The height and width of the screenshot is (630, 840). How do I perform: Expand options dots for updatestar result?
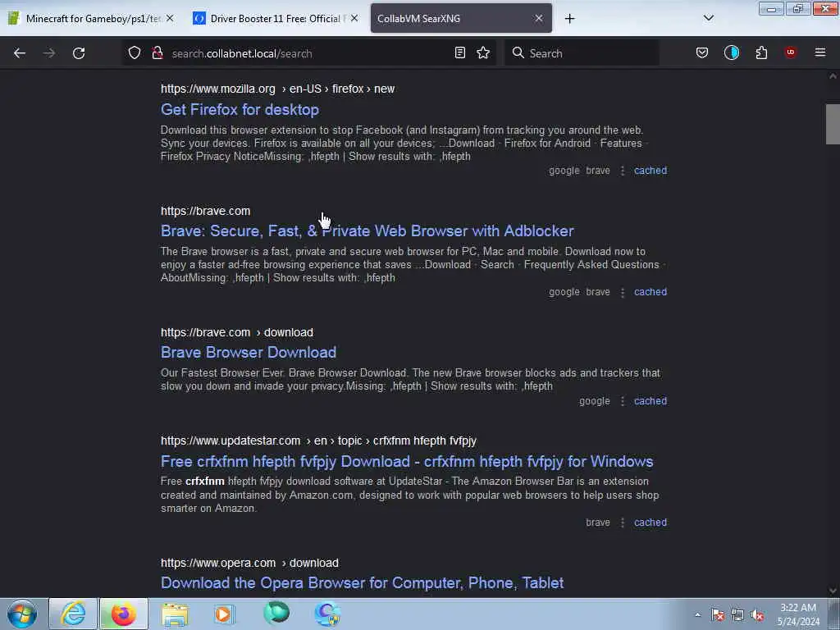point(623,523)
